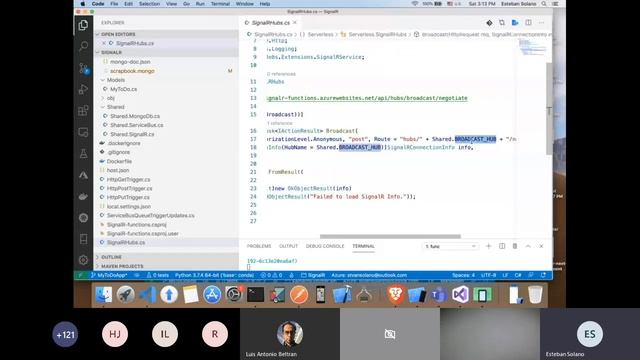The image size is (640, 360).
Task: Switch to the DEBUG CONSOLE tab
Action: pyautogui.click(x=325, y=246)
